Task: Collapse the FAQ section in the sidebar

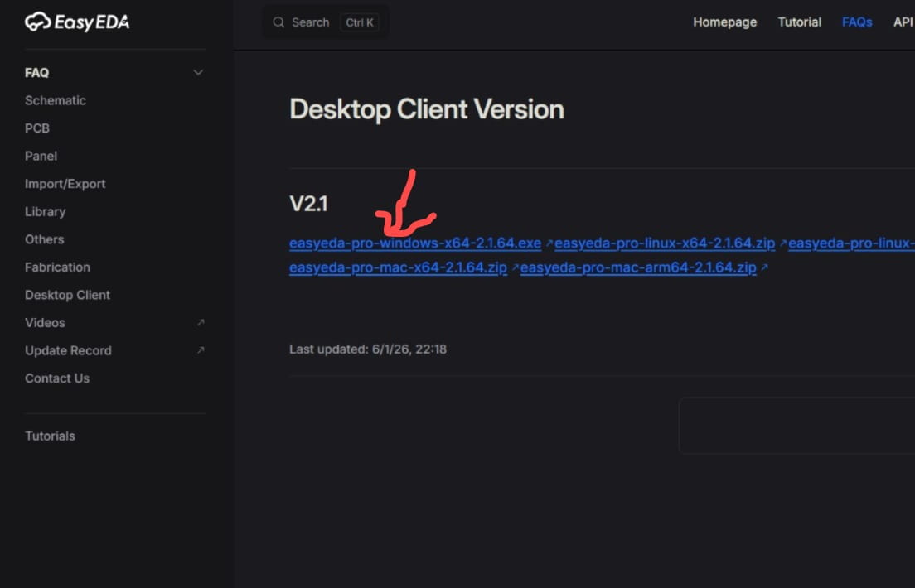Action: tap(198, 72)
